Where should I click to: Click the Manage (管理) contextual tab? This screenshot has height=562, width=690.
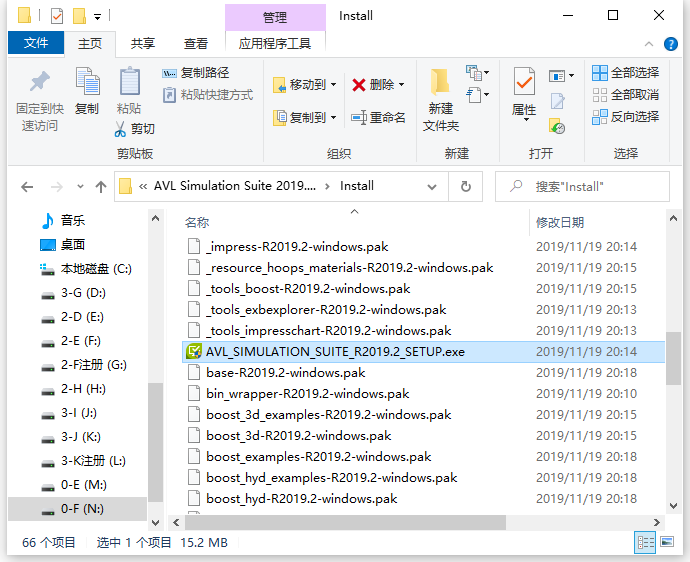click(275, 17)
